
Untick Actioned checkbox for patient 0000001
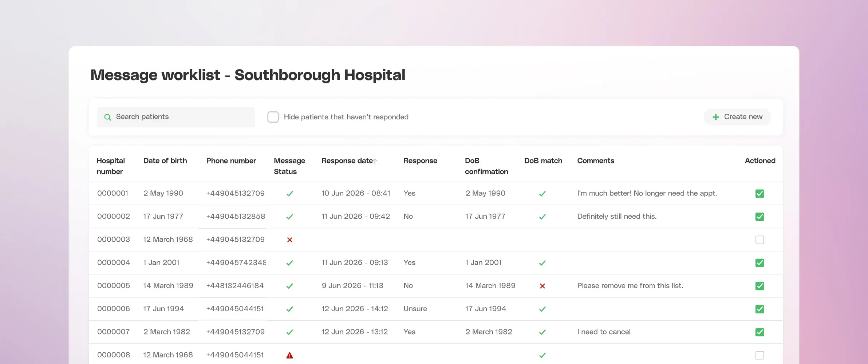click(759, 194)
